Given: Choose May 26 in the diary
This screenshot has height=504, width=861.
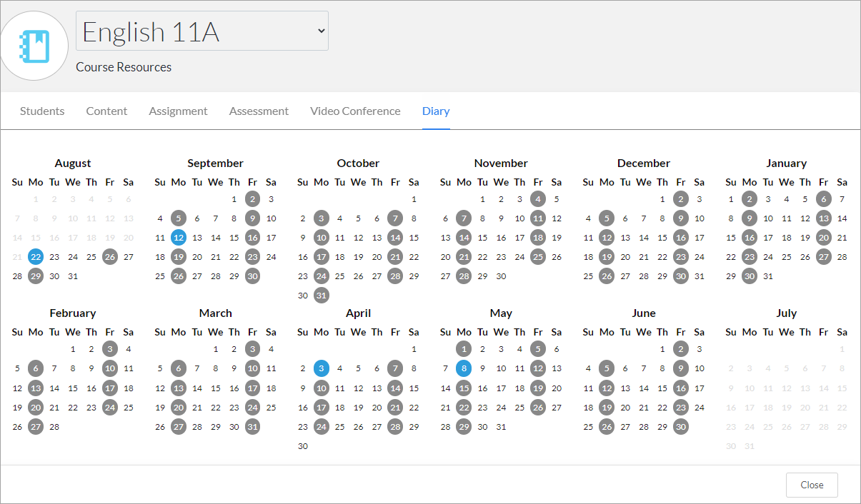Looking at the screenshot, I should tap(539, 408).
